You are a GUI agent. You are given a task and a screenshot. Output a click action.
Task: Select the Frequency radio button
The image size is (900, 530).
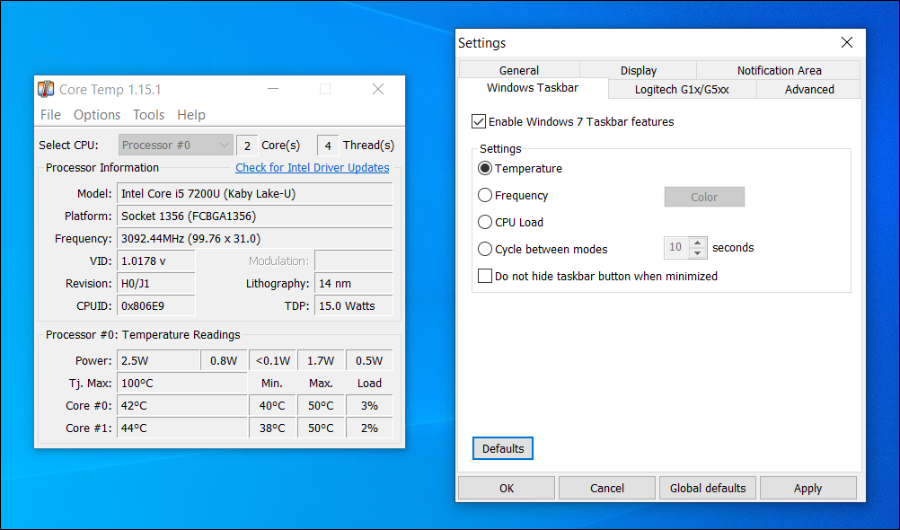click(x=485, y=195)
